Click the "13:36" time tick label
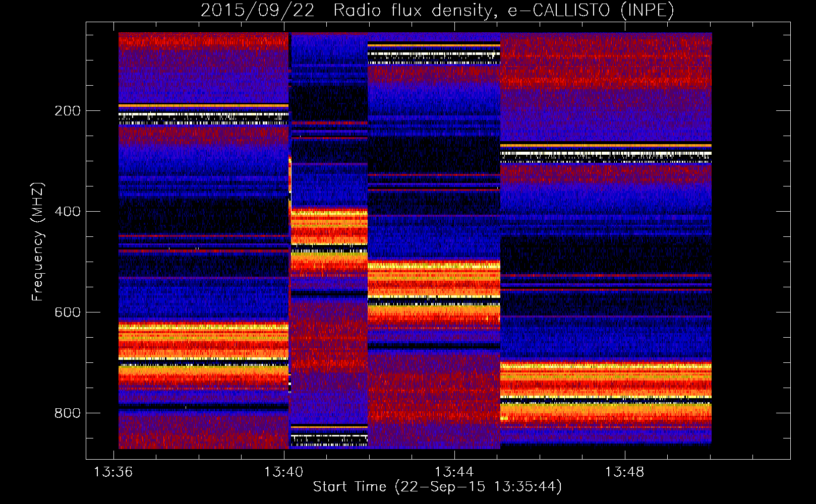Screen dimensions: 816x504 pos(113,472)
